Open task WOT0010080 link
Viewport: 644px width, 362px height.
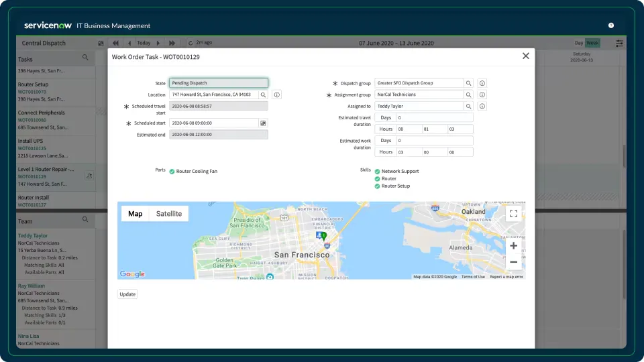(32, 120)
